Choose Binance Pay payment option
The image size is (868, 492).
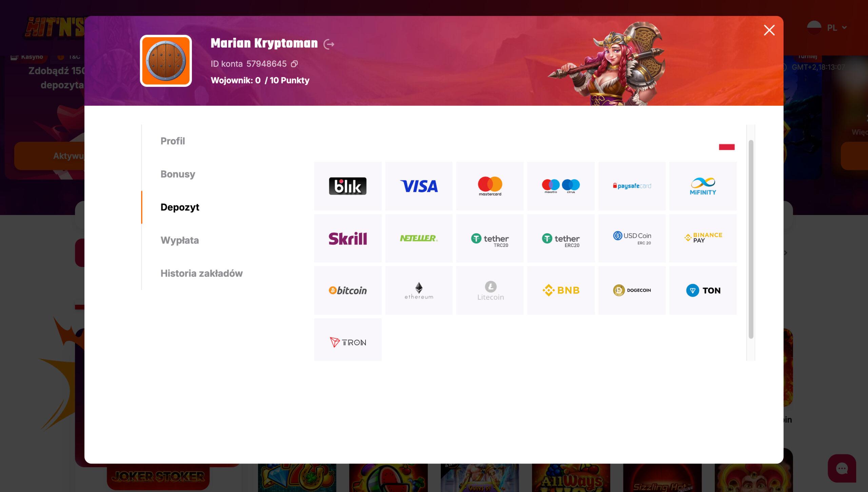703,238
